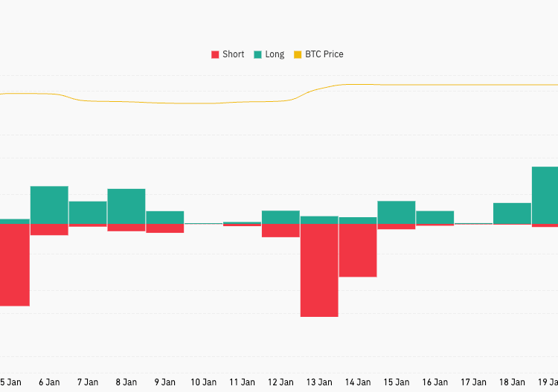Click the tall green Long bar on 19 Jan

[x=545, y=195]
